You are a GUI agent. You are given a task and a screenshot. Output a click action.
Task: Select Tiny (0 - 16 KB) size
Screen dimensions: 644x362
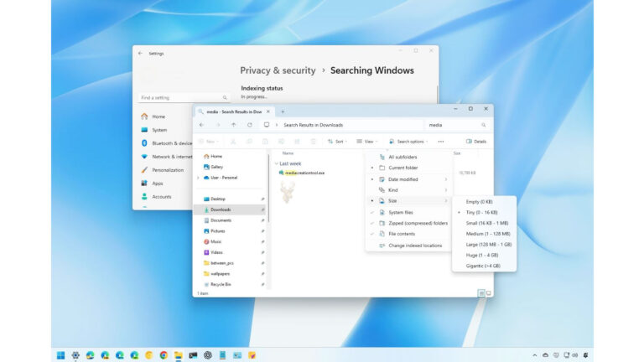coord(484,212)
